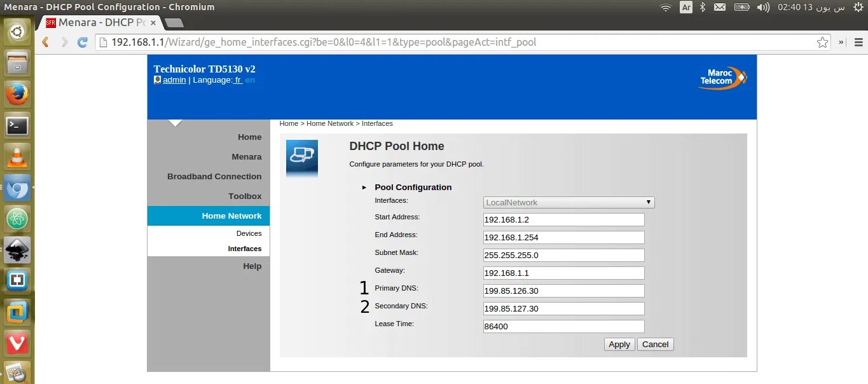Click the Secondary DNS input field
The height and width of the screenshot is (384, 868).
pos(564,309)
